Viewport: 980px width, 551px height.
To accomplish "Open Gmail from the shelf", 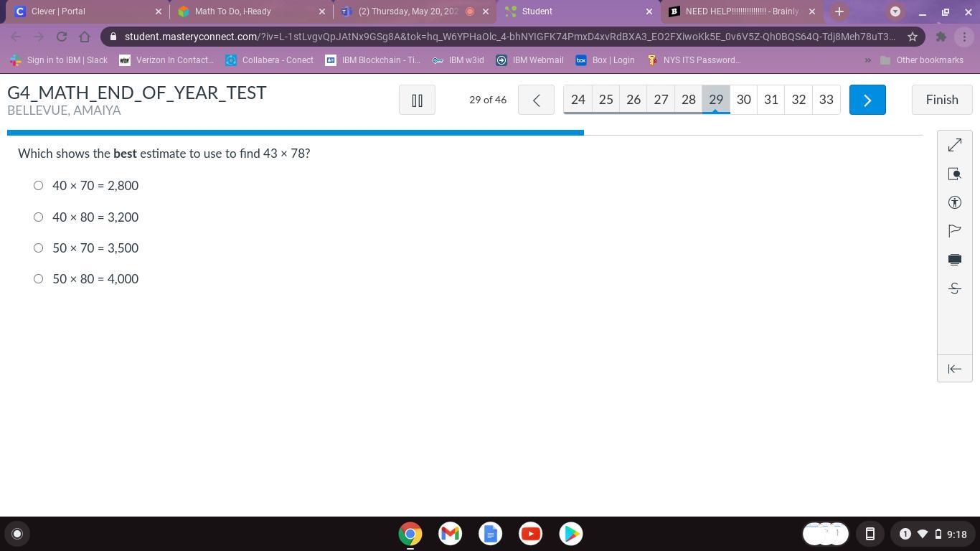I will [451, 534].
